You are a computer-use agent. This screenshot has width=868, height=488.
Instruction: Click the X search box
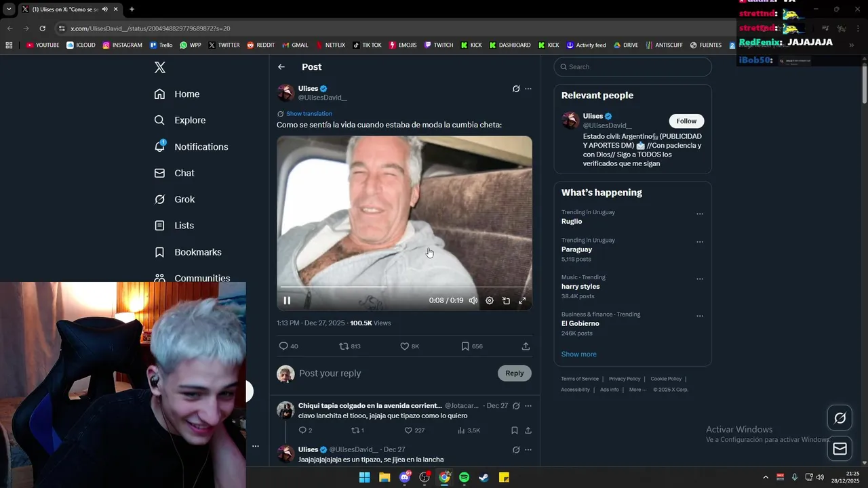[633, 67]
